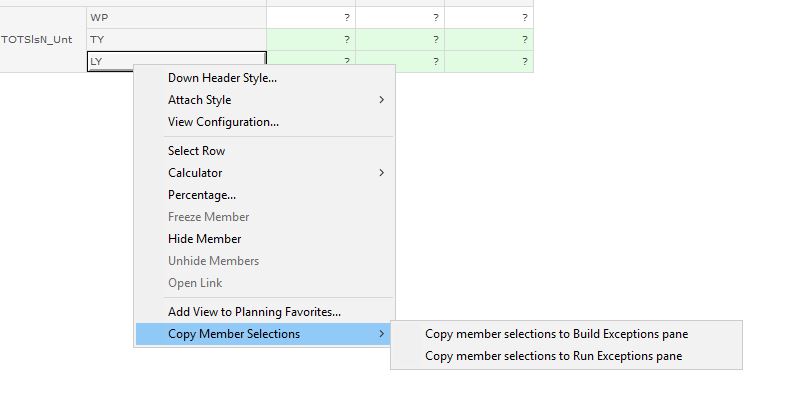The width and height of the screenshot is (798, 410).
Task: Copy member selections to Run Exceptions pane
Action: (566, 356)
